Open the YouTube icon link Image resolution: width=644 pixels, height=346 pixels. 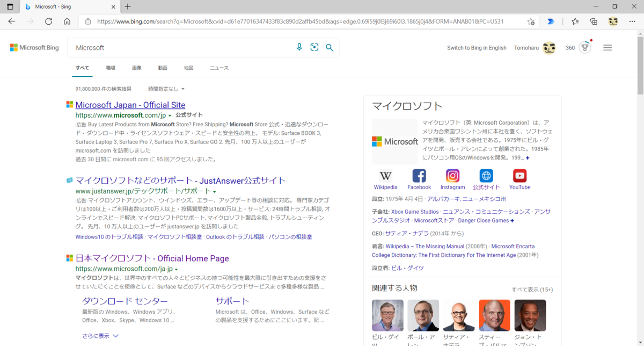[519, 176]
